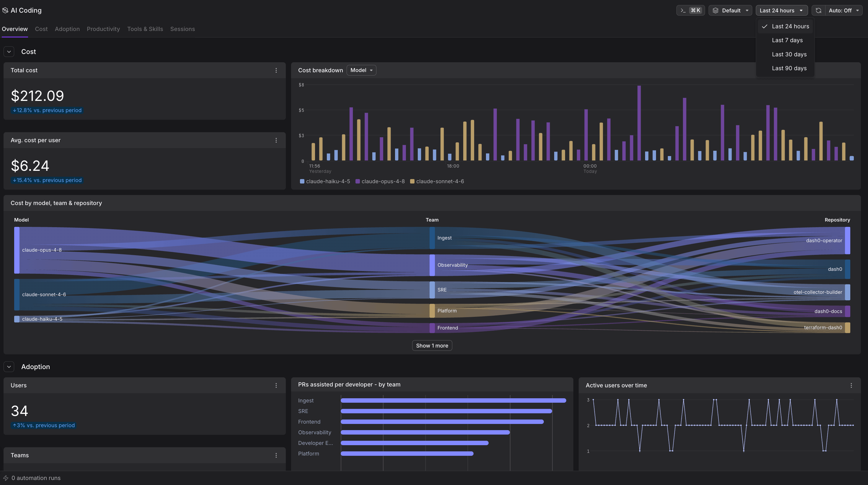
Task: Click the 34 users count value
Action: click(x=19, y=411)
